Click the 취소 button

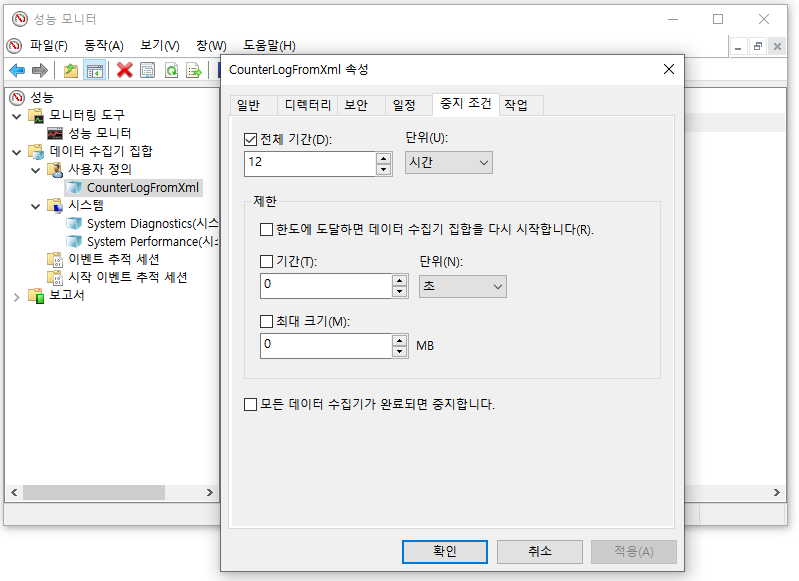(540, 551)
